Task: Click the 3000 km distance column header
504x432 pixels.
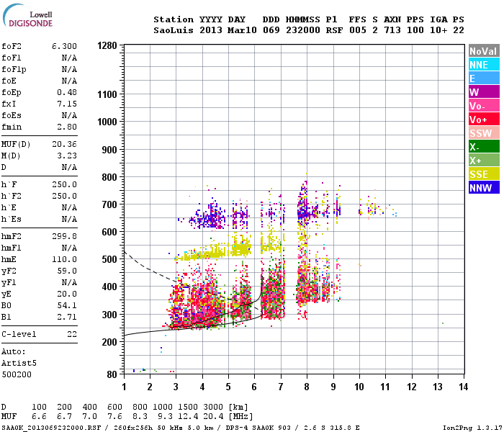Action: pos(213,408)
